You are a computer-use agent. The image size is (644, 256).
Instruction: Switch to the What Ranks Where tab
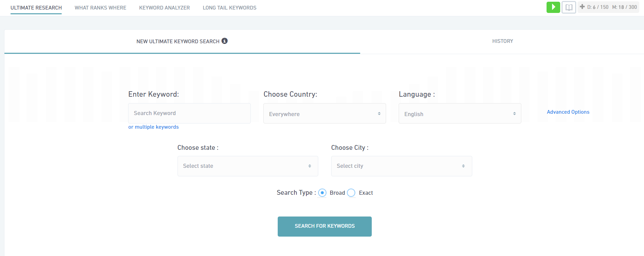click(x=100, y=7)
